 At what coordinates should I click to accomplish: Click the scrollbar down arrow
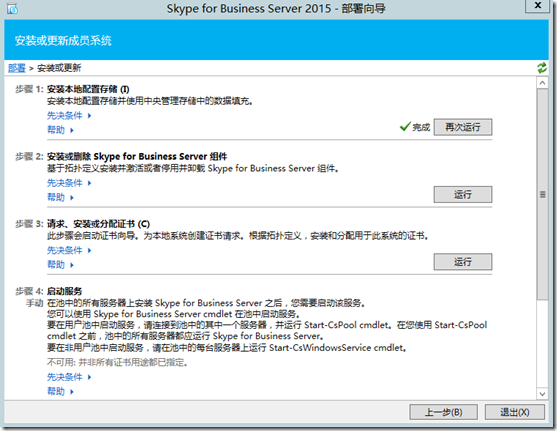[542, 394]
